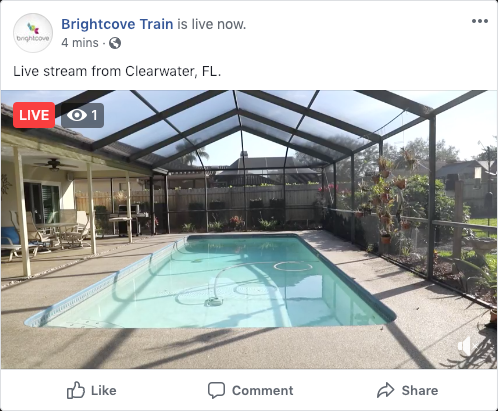498x411 pixels.
Task: Click the globe public privacy icon
Action: click(115, 43)
